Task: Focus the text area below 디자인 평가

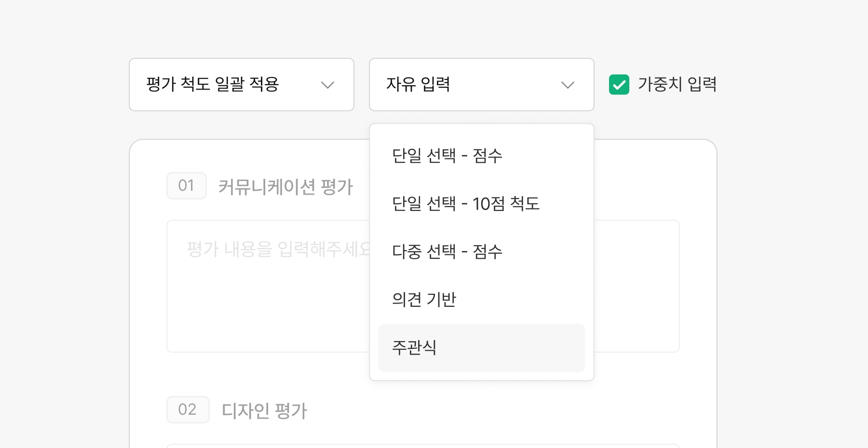Action: [422, 446]
